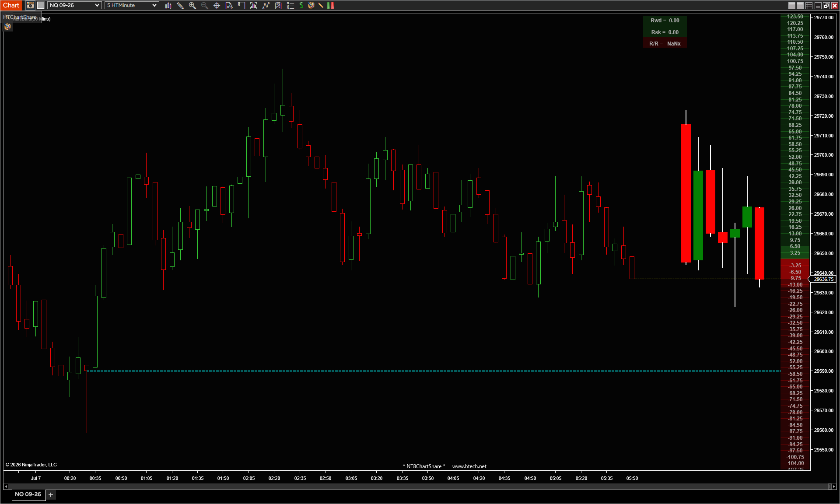Screen dimensions: 840x504
Task: Click the 29770.00 price axis label
Action: click(x=823, y=17)
